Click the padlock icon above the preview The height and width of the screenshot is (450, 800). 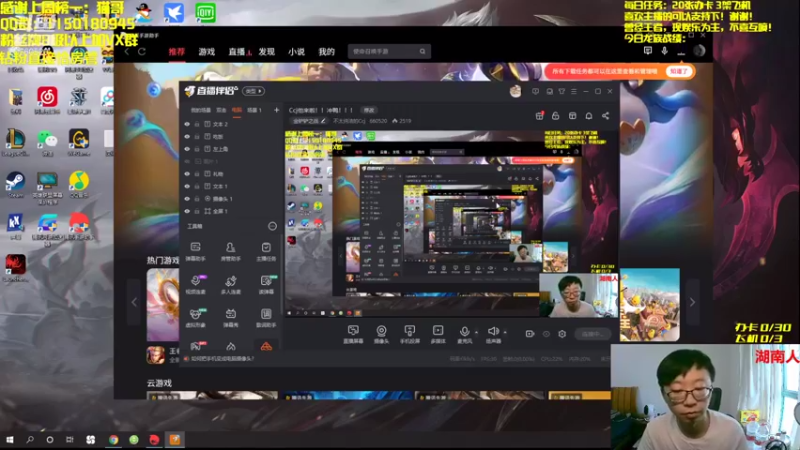point(556,116)
